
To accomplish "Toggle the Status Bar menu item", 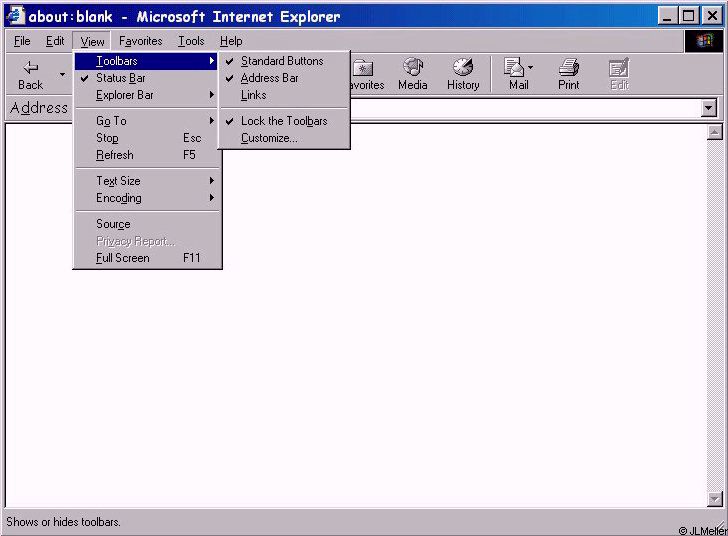I will (x=147, y=78).
